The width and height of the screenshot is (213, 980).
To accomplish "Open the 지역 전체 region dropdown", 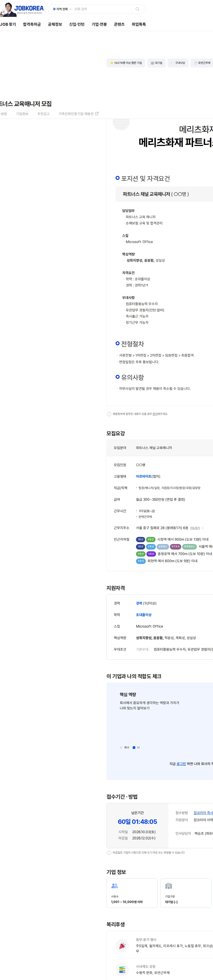I will (62, 9).
